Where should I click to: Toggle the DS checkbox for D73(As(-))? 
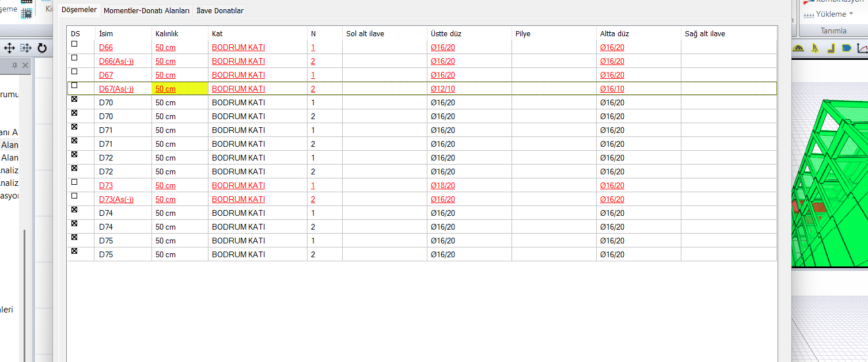coord(74,196)
